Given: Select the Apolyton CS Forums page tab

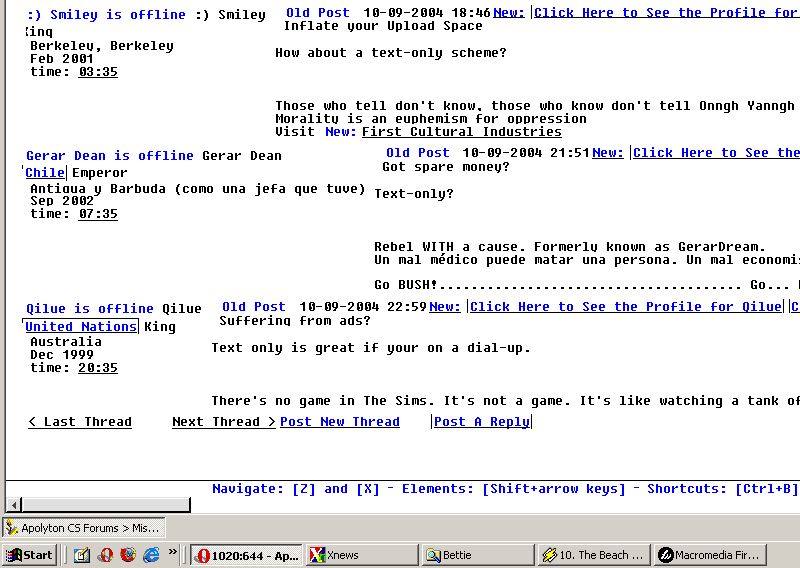Looking at the screenshot, I should pyautogui.click(x=84, y=528).
